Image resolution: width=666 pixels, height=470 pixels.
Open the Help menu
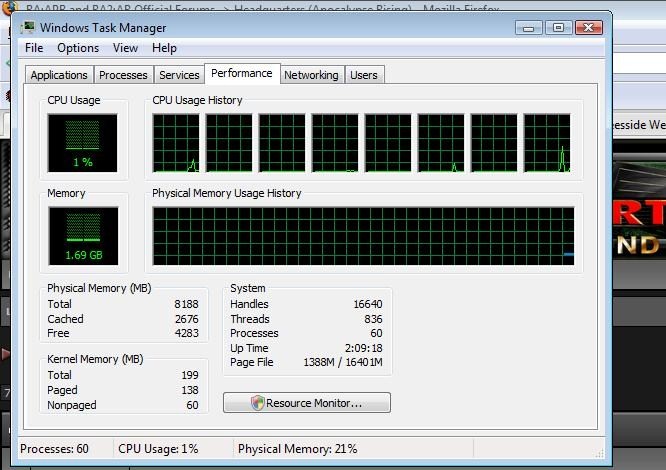pos(164,48)
